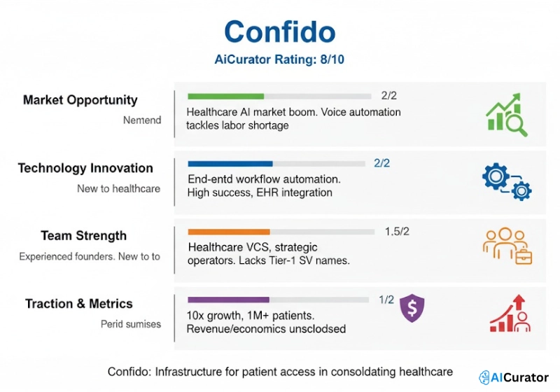The width and height of the screenshot is (560, 392).
Task: Select the Team Strength heading
Action: point(83,236)
